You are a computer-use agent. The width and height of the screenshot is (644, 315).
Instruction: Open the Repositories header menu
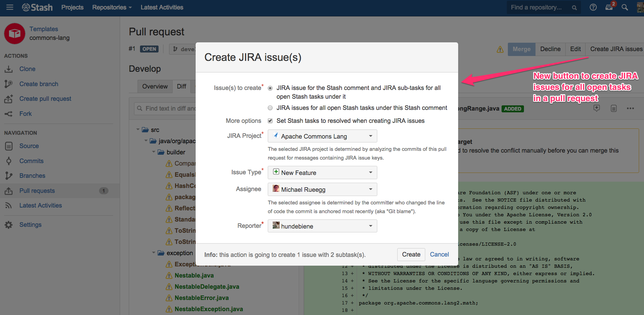112,7
